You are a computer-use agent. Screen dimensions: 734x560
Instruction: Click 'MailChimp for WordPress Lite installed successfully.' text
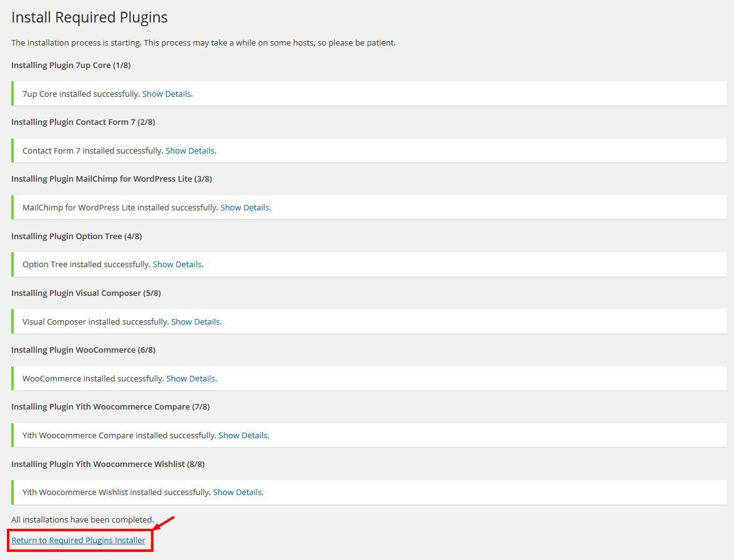pyautogui.click(x=120, y=207)
